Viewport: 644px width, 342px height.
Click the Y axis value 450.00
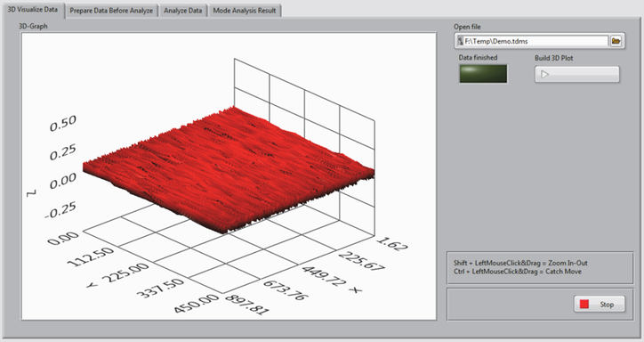196,304
